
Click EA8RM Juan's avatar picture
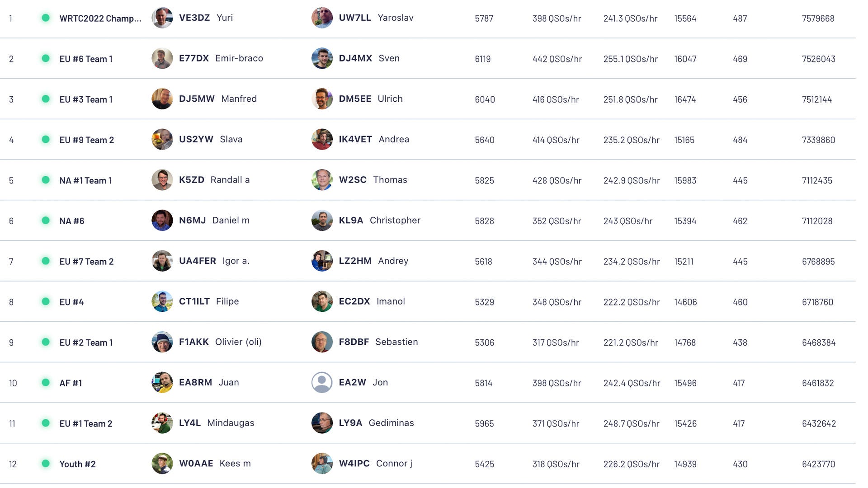click(162, 382)
